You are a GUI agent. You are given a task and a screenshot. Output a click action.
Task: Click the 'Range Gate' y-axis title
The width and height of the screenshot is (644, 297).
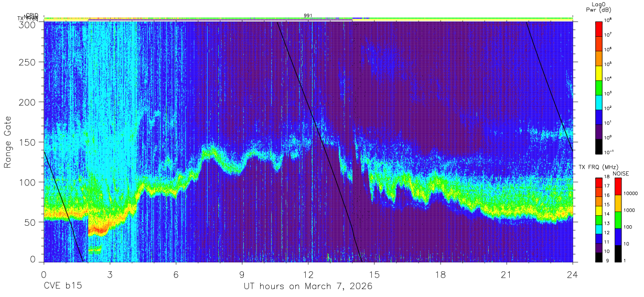(8, 142)
